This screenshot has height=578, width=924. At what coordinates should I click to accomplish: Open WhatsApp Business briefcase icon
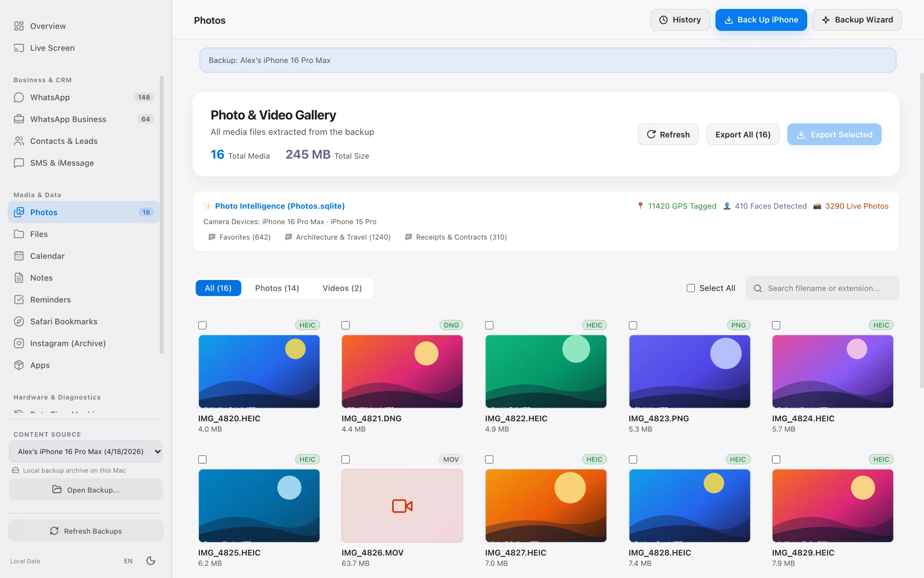pos(19,119)
